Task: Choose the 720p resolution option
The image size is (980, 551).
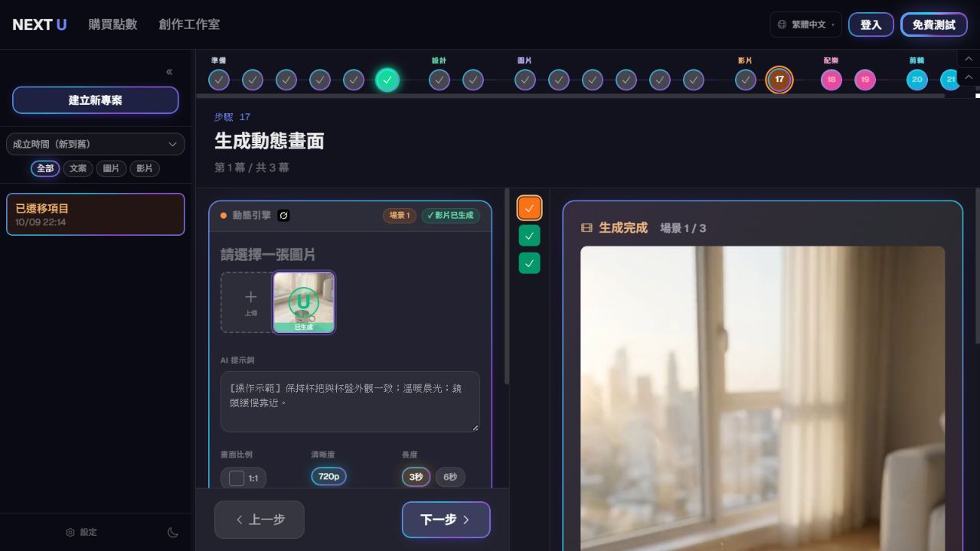Action: click(328, 477)
